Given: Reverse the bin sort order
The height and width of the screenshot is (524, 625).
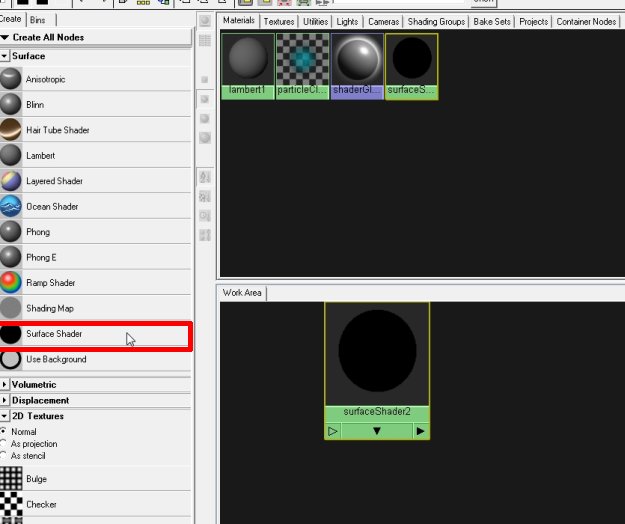Looking at the screenshot, I should pos(205,235).
